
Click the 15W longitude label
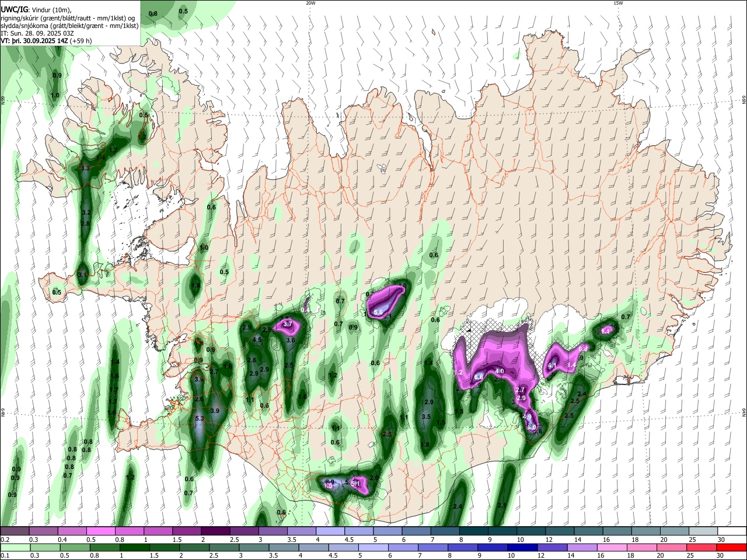click(618, 3)
